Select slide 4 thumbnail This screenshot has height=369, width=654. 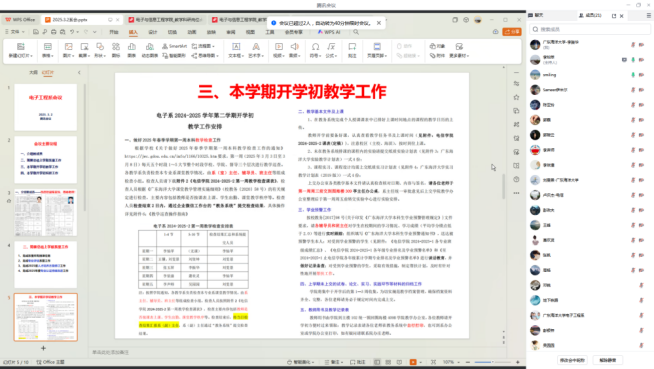[46, 265]
